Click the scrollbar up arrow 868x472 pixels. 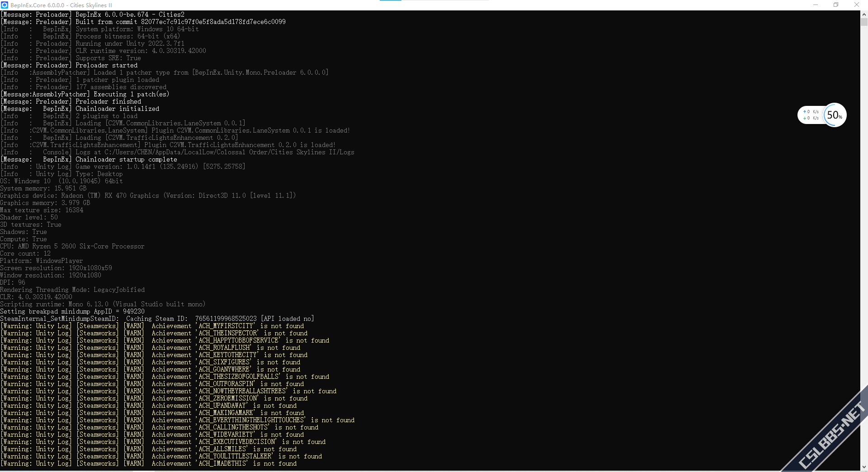[864, 14]
